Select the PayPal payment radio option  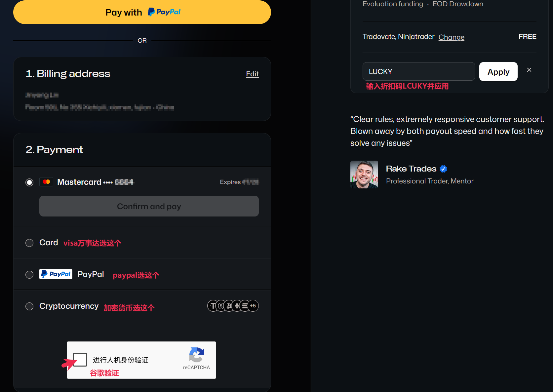tap(29, 275)
